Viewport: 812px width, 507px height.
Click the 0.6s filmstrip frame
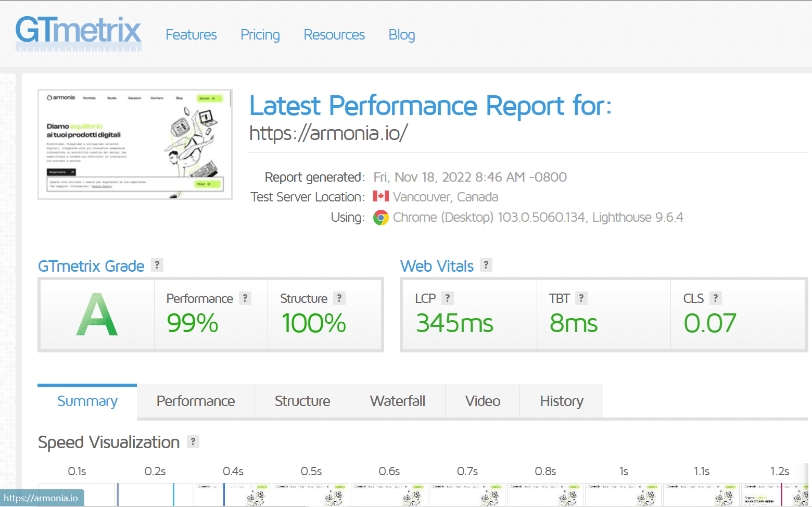389,495
